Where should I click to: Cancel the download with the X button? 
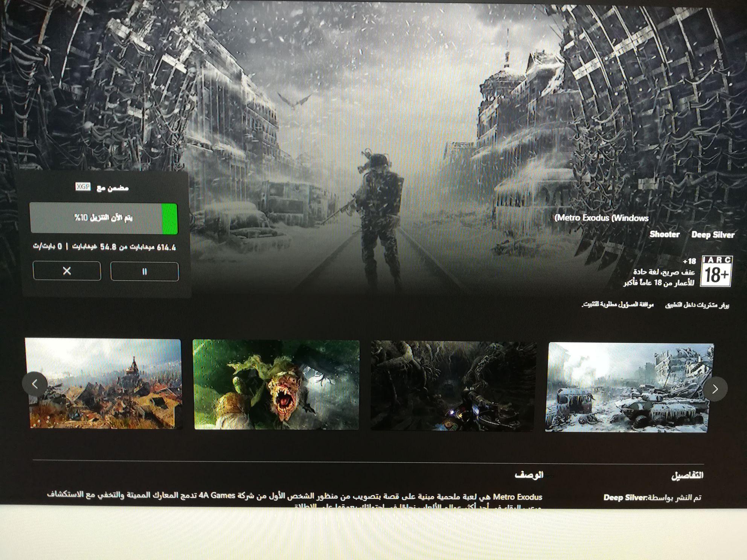pyautogui.click(x=67, y=271)
